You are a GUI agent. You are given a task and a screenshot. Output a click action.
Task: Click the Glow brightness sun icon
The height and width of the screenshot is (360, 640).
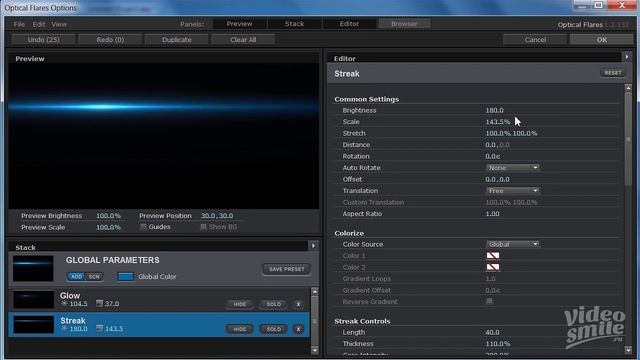point(64,304)
